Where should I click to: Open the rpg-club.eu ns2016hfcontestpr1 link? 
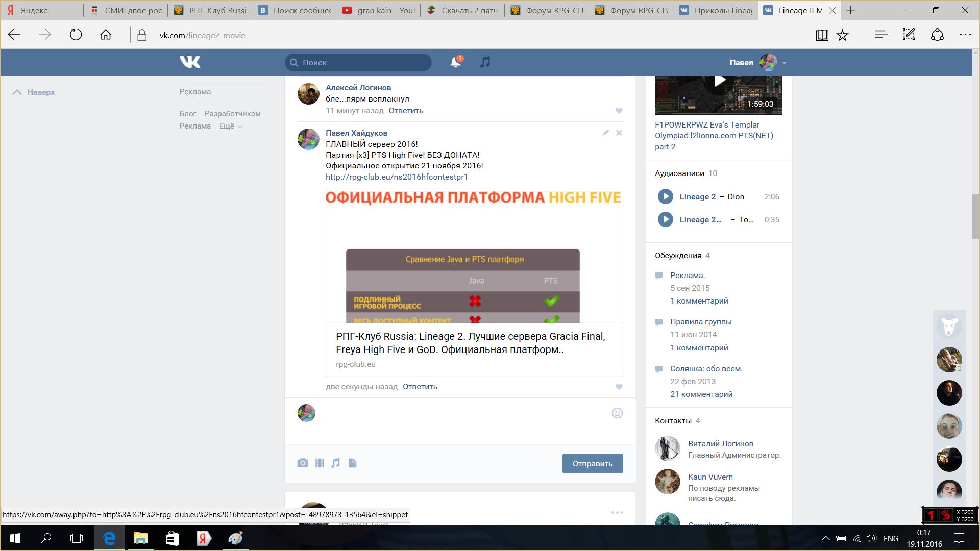click(397, 177)
